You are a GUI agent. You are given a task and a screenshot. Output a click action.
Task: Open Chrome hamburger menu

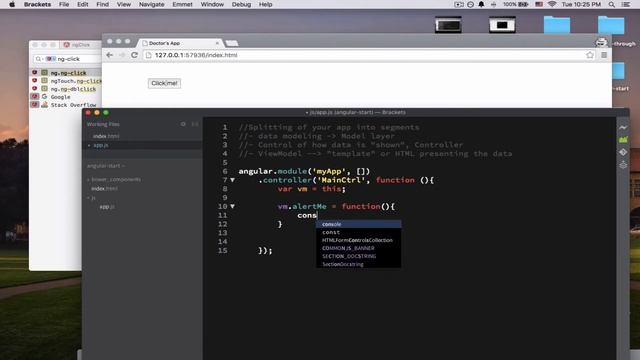click(x=604, y=55)
